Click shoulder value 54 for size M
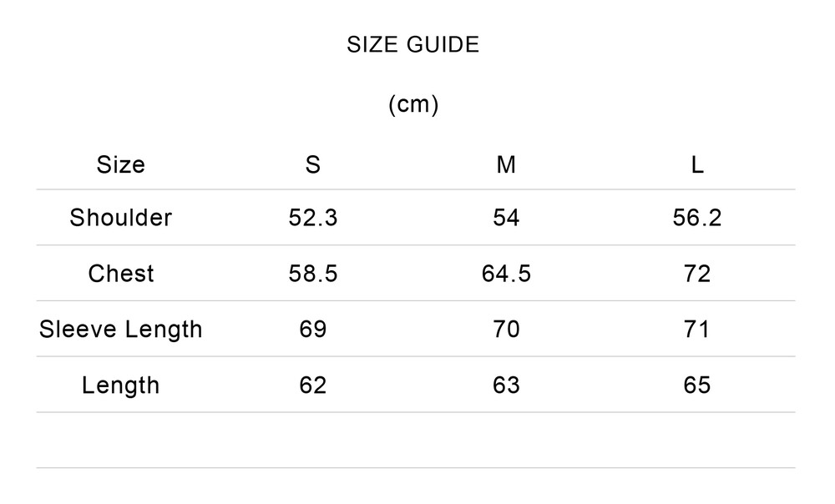Viewport: 835px width, 504px height. click(506, 218)
